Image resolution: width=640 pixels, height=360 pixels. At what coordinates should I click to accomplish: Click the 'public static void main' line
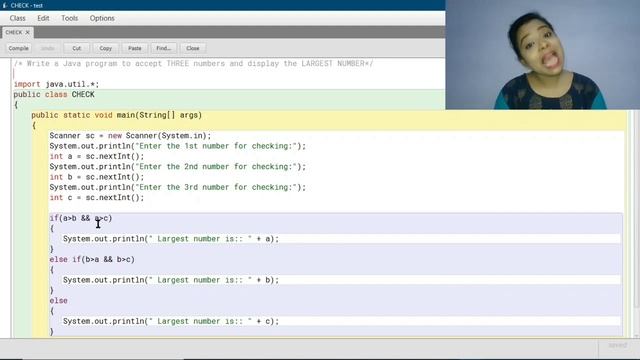(117, 115)
